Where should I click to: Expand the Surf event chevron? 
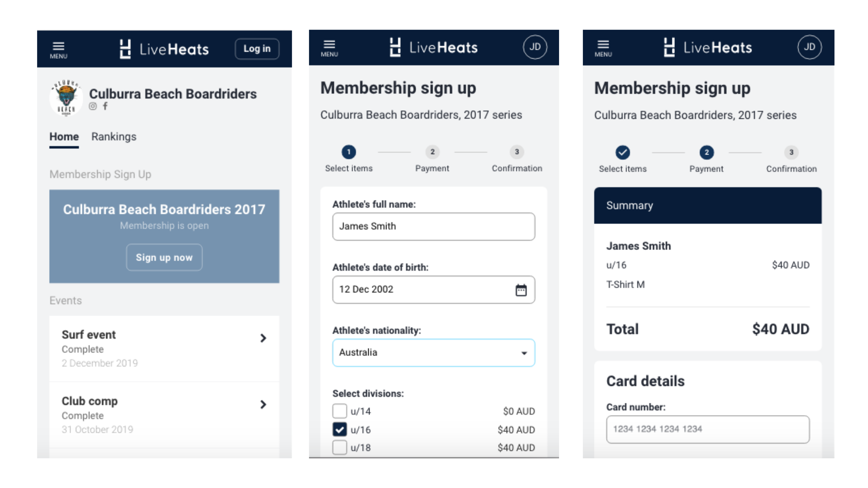[x=263, y=338]
